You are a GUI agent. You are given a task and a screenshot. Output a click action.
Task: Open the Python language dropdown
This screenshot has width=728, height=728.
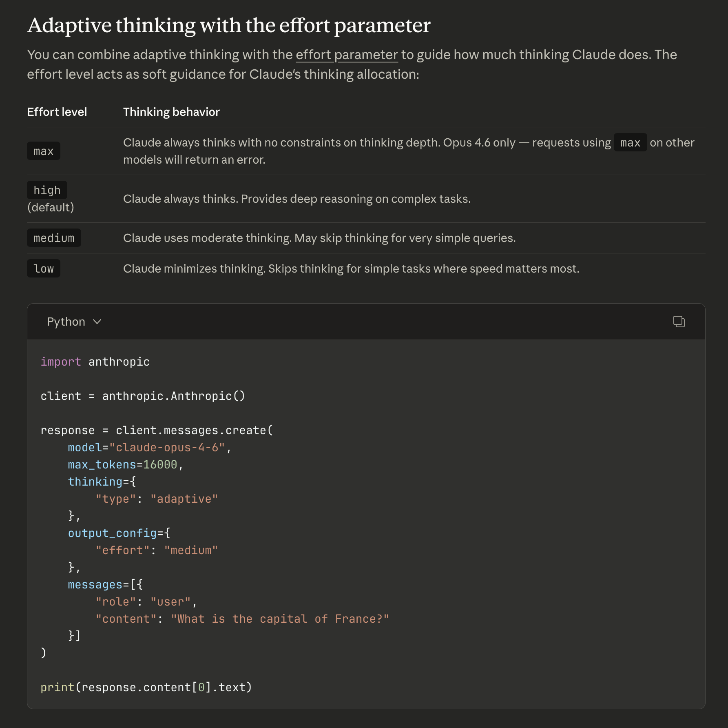click(x=74, y=322)
